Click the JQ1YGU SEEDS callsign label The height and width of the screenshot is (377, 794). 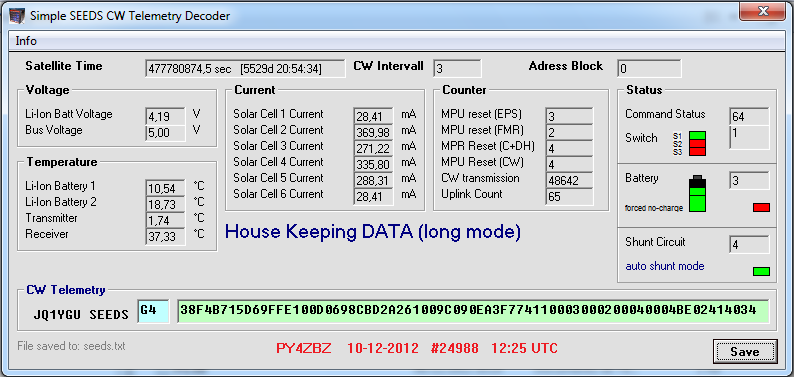point(81,314)
